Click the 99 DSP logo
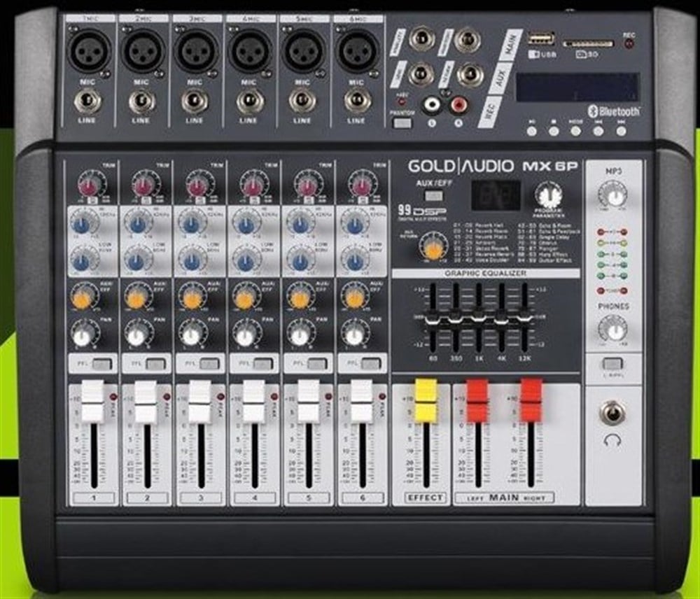Image resolution: width=700 pixels, height=599 pixels. (421, 211)
